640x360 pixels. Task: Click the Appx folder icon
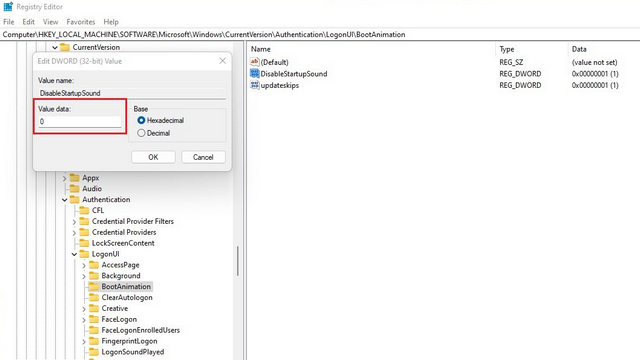tap(74, 178)
